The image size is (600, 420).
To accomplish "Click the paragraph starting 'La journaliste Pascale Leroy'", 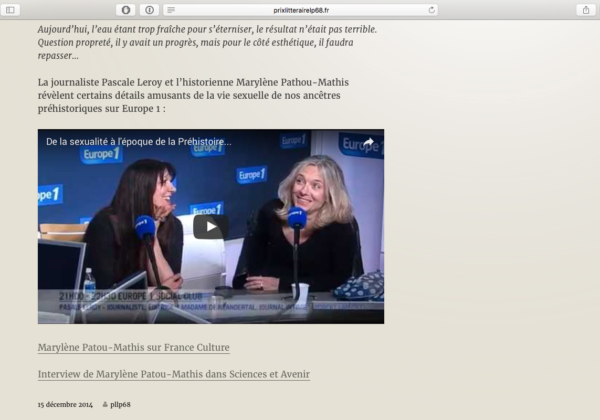I will point(193,95).
